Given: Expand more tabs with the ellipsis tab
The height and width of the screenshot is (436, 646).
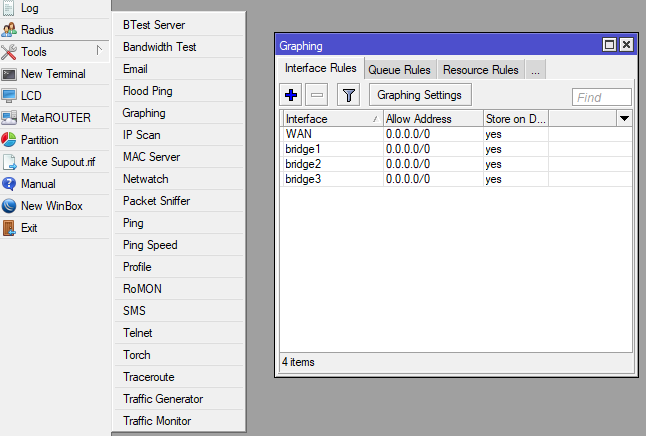Looking at the screenshot, I should tap(535, 70).
